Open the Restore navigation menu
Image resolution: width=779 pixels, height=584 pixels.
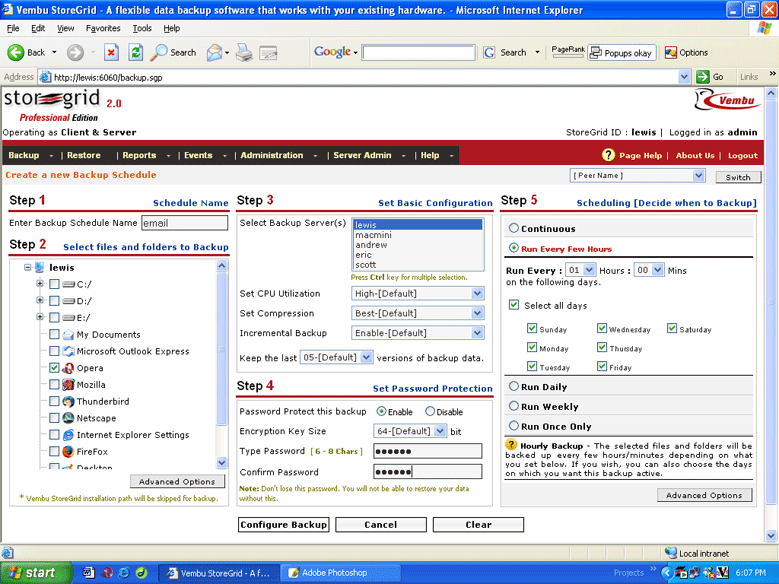click(83, 155)
